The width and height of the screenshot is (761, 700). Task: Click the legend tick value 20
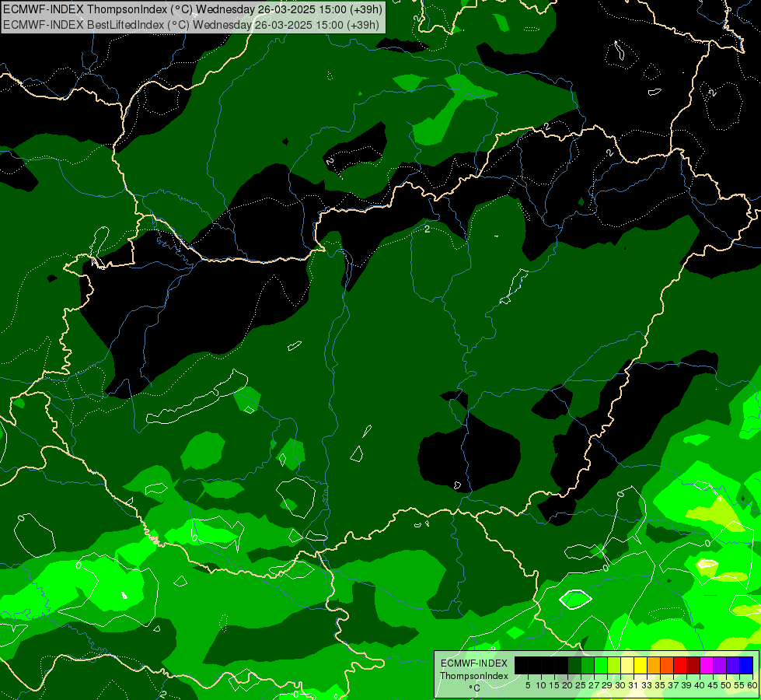click(x=567, y=685)
